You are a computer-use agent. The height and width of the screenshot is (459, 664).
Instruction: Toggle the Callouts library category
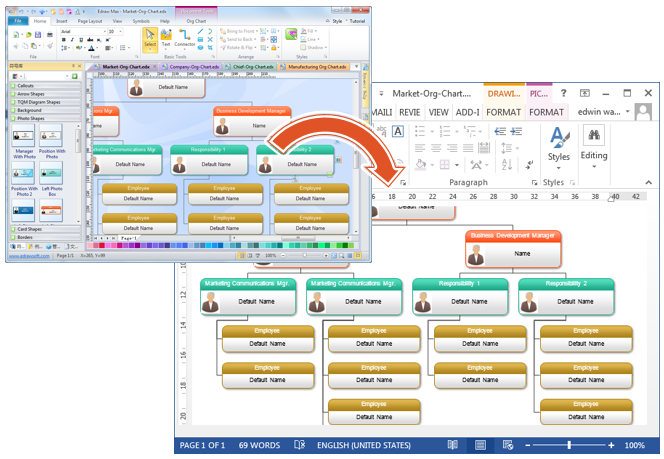coord(45,86)
